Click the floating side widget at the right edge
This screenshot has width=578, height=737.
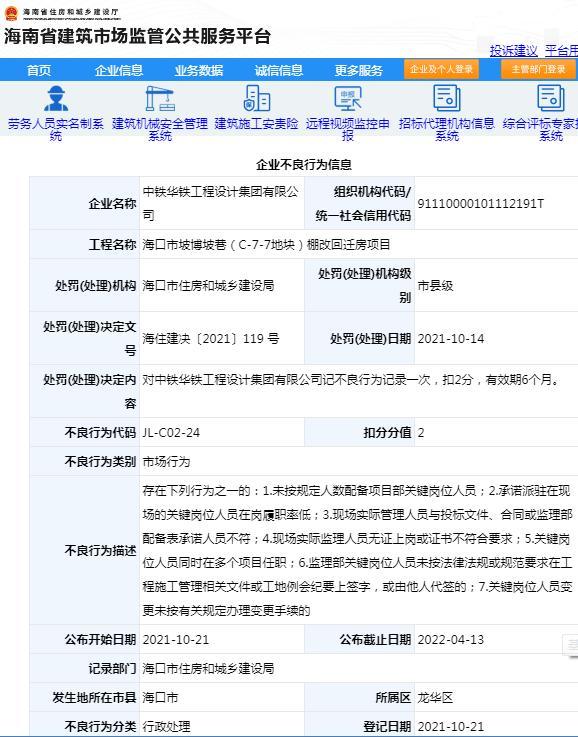point(570,644)
